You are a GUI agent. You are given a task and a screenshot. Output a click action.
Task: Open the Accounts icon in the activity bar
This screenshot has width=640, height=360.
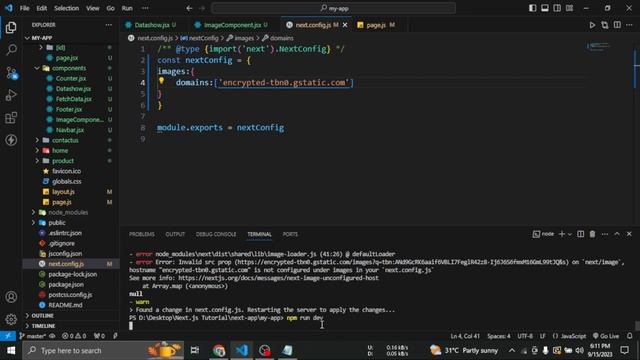(x=11, y=297)
